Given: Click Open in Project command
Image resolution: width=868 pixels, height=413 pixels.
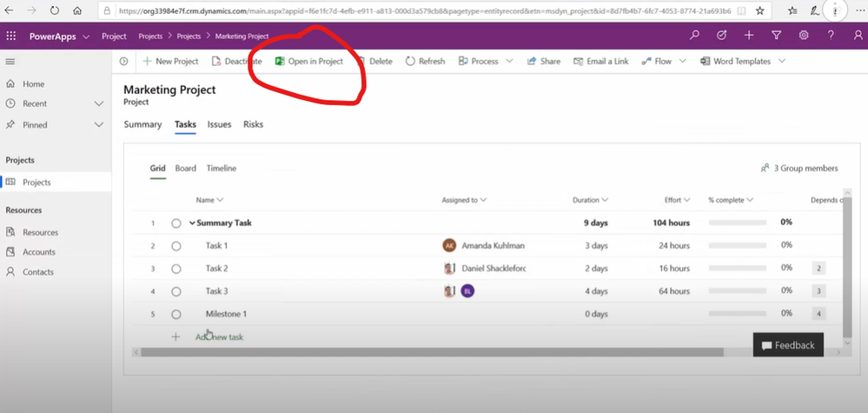Looking at the screenshot, I should pyautogui.click(x=309, y=62).
